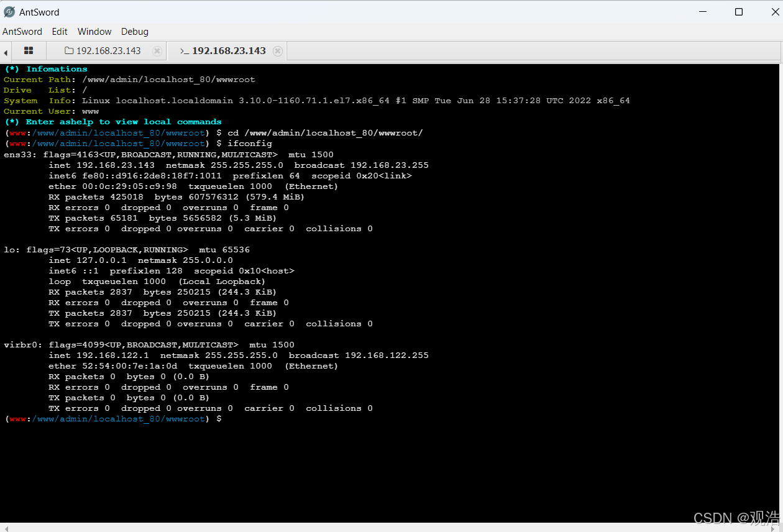Click the 'TX packets 65181' line
Image resolution: width=783 pixels, height=532 pixels.
tap(163, 218)
